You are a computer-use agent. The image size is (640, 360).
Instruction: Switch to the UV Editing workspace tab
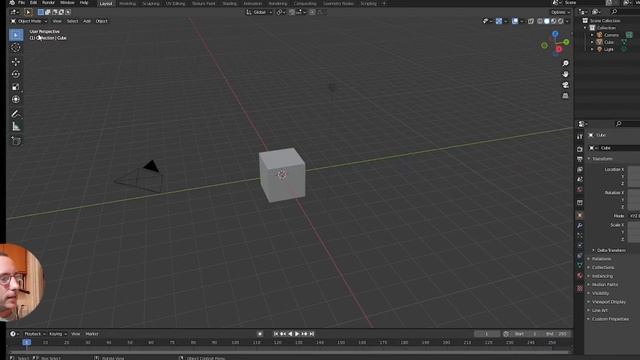[x=176, y=3]
